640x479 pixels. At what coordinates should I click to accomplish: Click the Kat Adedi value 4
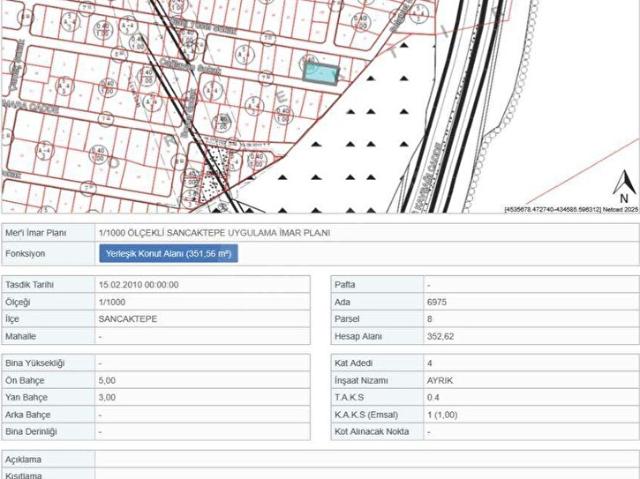tap(430, 362)
